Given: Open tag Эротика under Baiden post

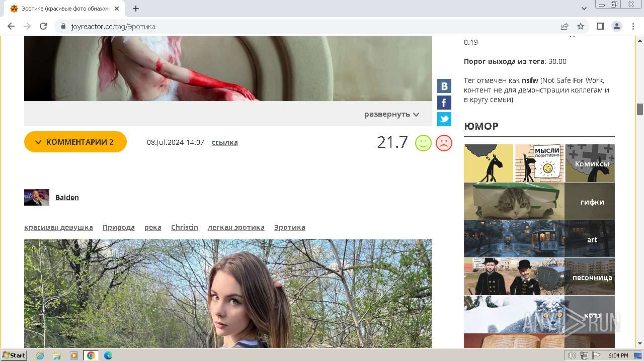Looking at the screenshot, I should (x=290, y=227).
